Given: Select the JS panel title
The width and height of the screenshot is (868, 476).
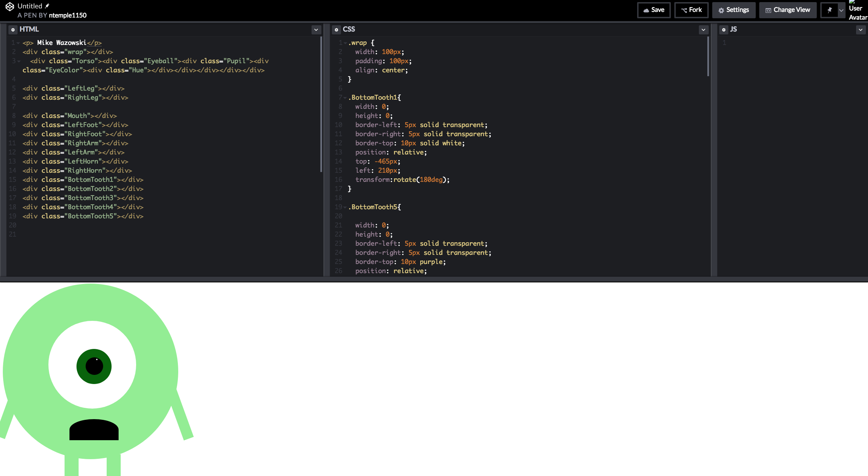Looking at the screenshot, I should tap(733, 29).
